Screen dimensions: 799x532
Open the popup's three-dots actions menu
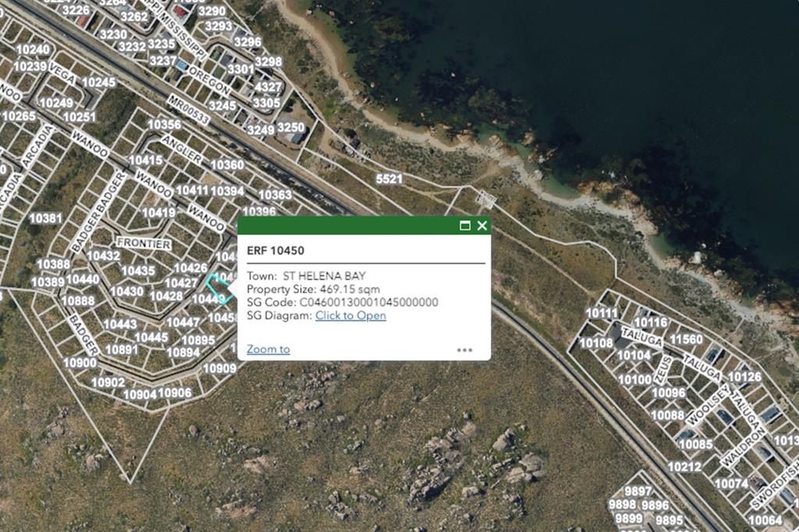pos(464,350)
